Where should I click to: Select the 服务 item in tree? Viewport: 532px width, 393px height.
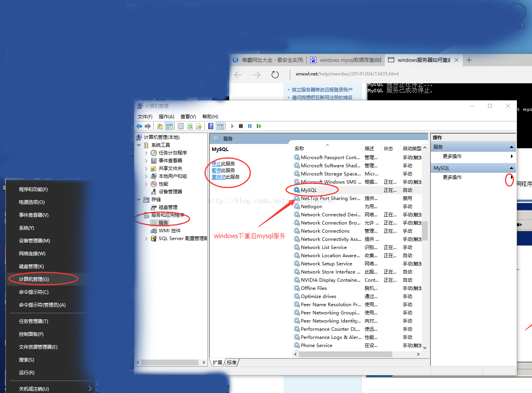(x=163, y=223)
